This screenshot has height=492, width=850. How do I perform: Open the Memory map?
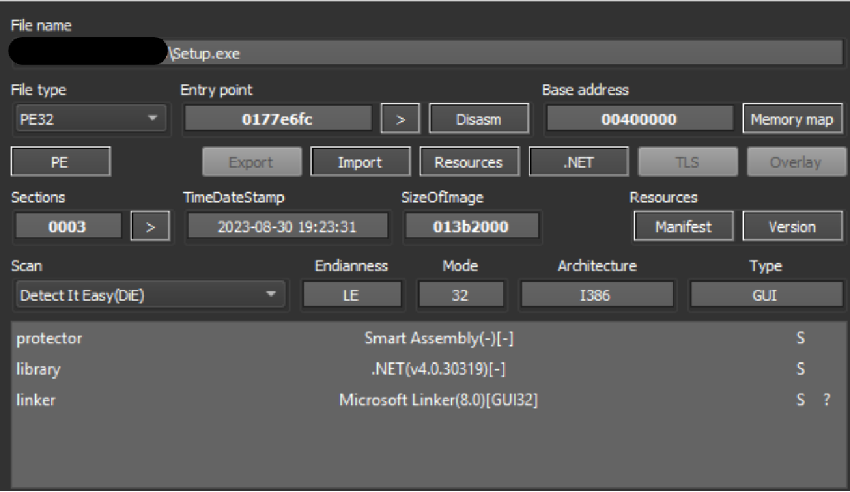tap(792, 119)
